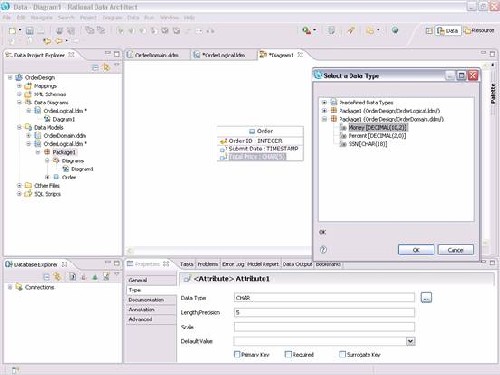Expand the SQL Scripts folder

pyautogui.click(x=19, y=194)
